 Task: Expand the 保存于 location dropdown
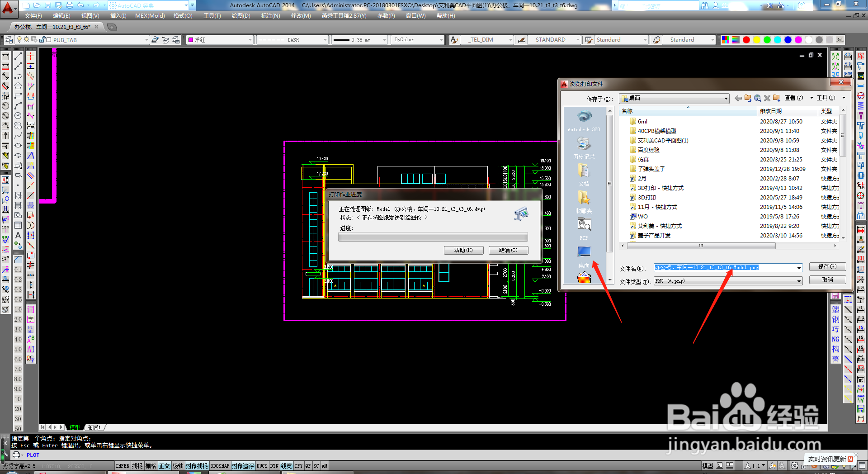pos(726,98)
